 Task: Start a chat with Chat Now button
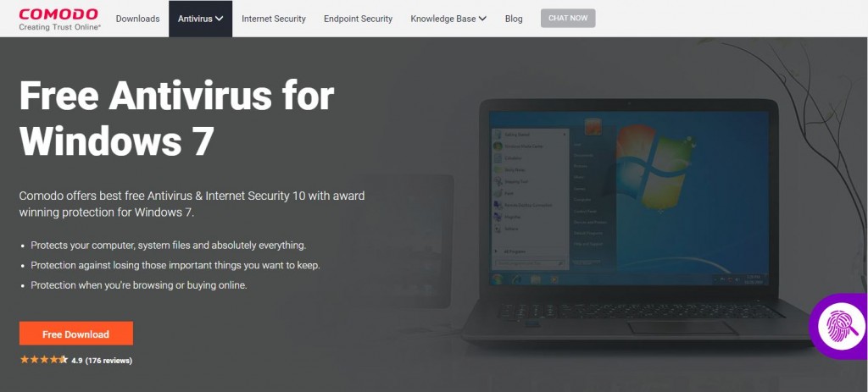(x=568, y=19)
